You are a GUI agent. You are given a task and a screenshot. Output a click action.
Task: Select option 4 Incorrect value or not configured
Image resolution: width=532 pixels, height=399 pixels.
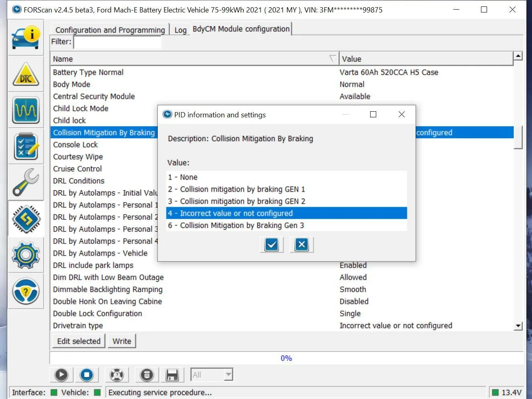coord(287,213)
